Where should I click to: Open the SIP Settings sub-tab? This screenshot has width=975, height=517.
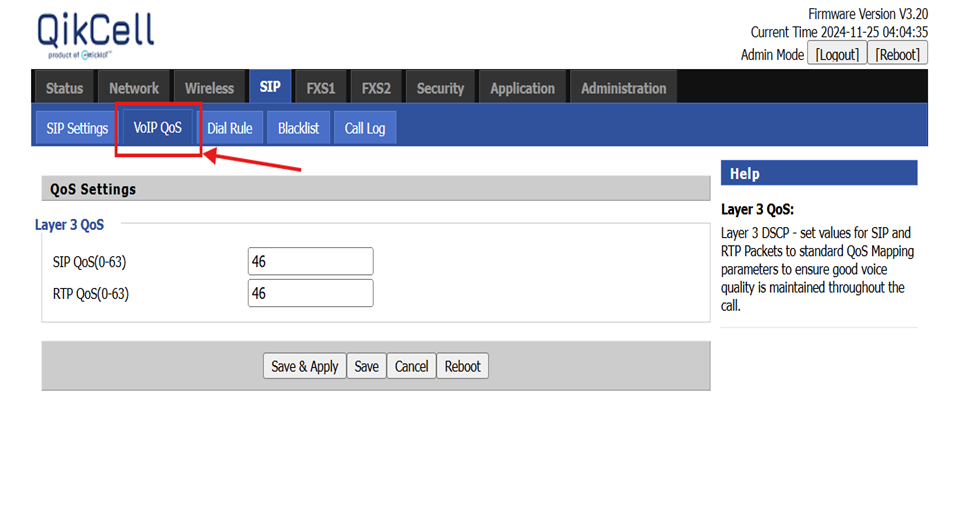[x=77, y=128]
